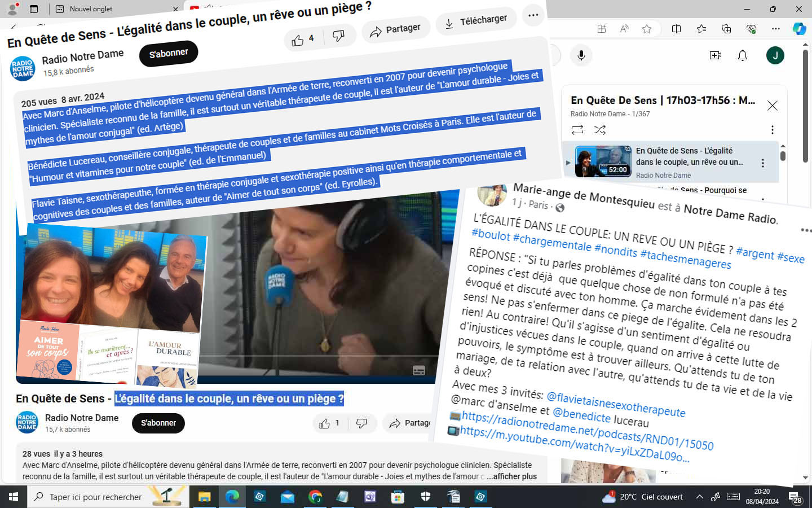The image size is (812, 508).
Task: Open Browser essentials heart icon
Action: [x=751, y=29]
